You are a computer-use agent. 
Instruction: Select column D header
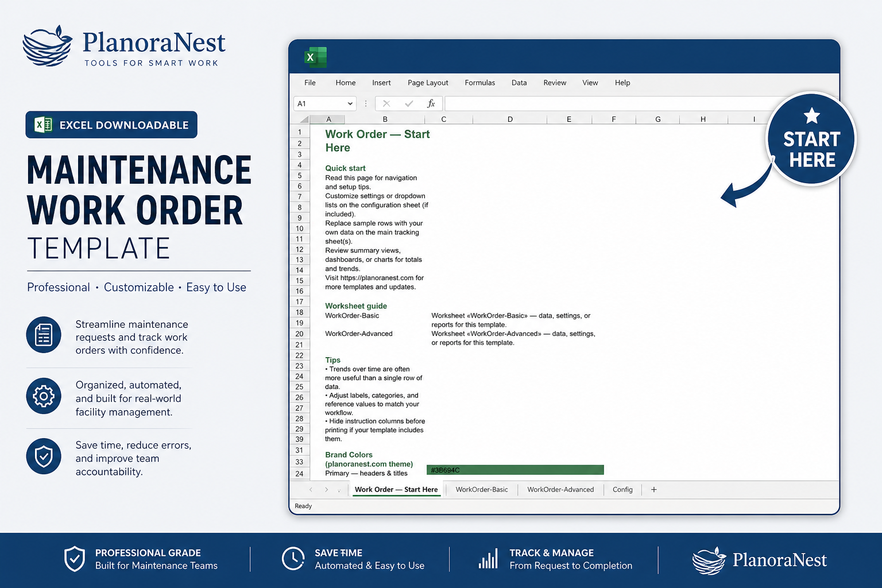pyautogui.click(x=510, y=119)
